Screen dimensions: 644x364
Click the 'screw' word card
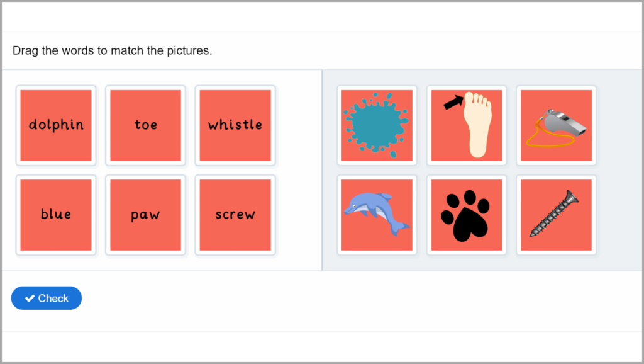[235, 215]
